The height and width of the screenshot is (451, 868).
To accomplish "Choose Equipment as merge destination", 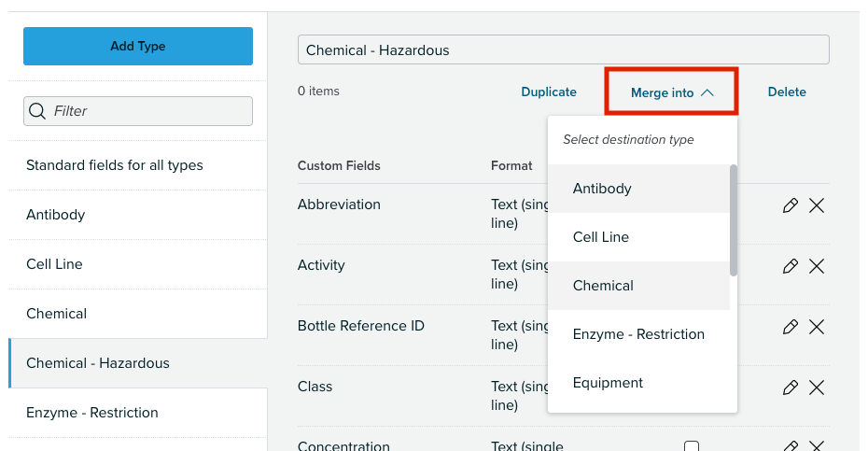I will pyautogui.click(x=638, y=383).
